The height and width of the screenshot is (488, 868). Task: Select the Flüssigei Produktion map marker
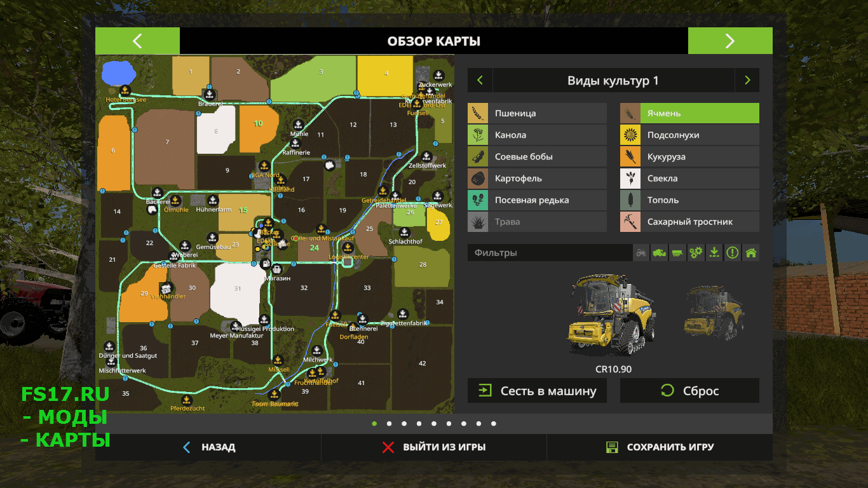(x=264, y=320)
